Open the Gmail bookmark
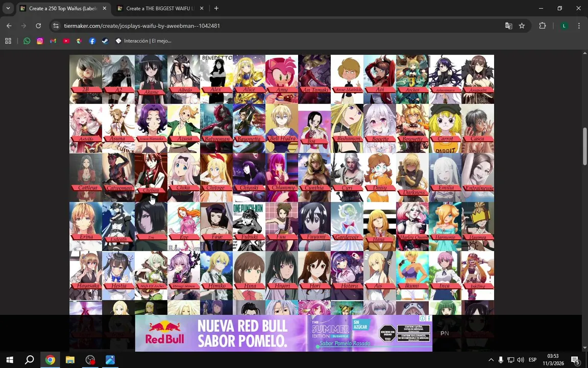 coord(53,41)
